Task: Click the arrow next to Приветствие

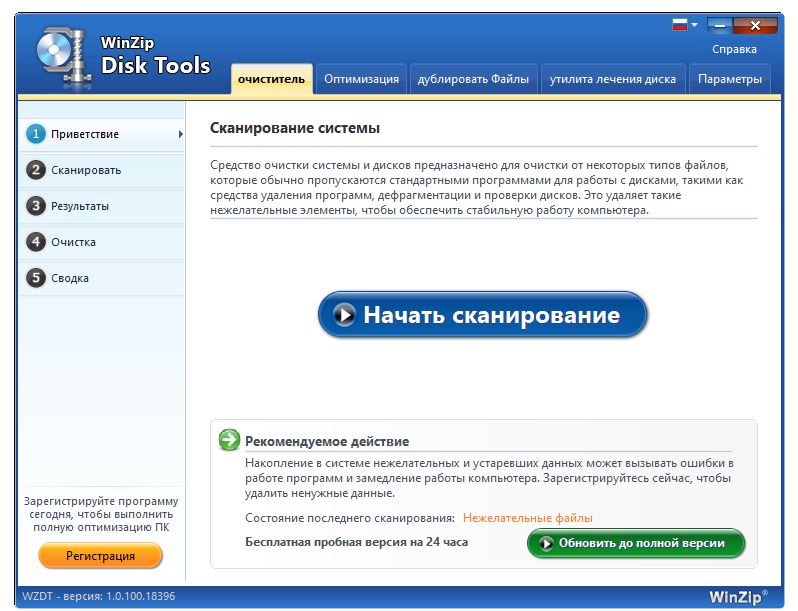Action: [x=181, y=134]
